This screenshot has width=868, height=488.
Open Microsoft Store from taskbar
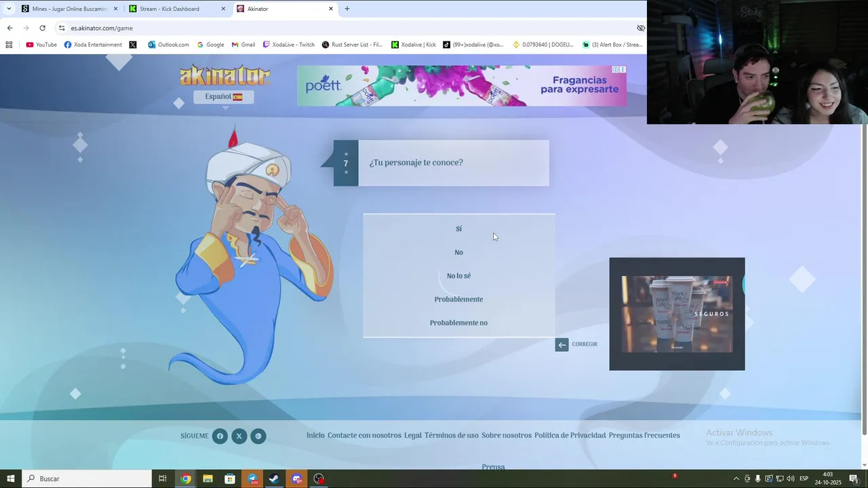tap(230, 479)
